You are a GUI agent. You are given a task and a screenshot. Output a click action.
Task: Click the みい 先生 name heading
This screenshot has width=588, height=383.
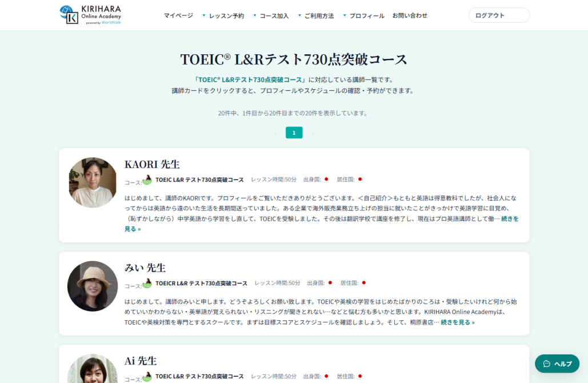tap(145, 268)
